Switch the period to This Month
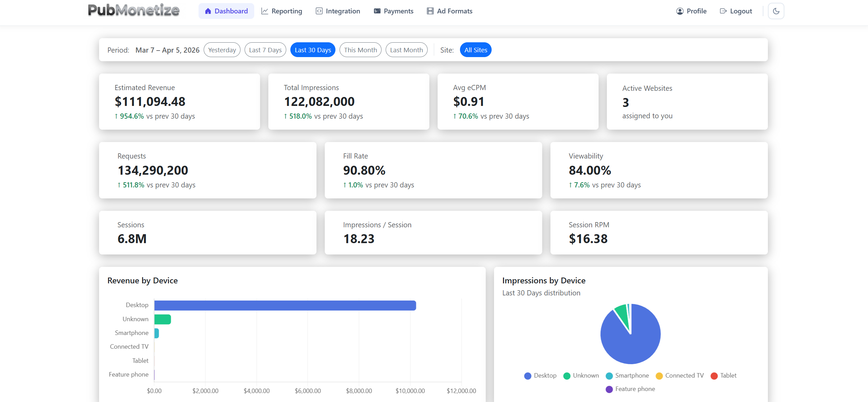 tap(360, 50)
